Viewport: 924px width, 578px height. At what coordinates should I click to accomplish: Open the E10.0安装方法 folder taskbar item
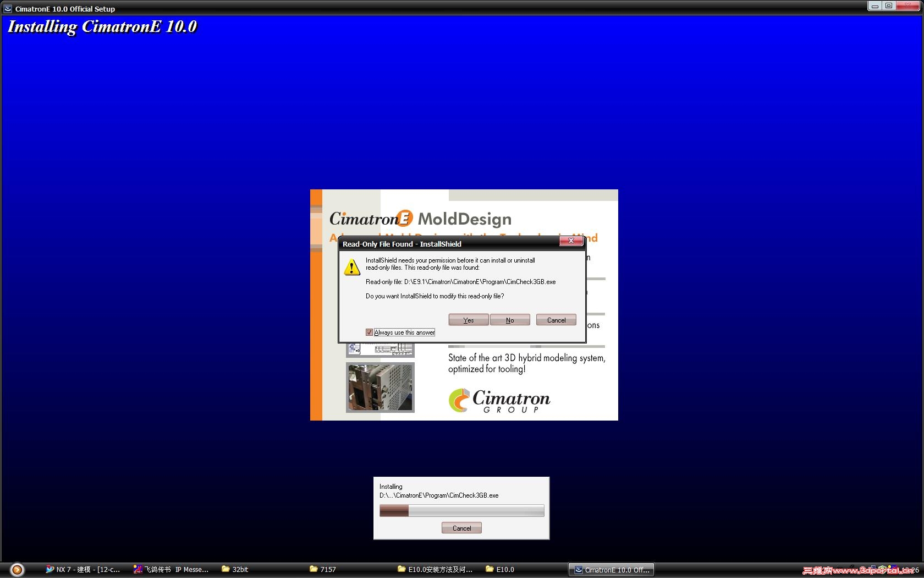point(435,570)
